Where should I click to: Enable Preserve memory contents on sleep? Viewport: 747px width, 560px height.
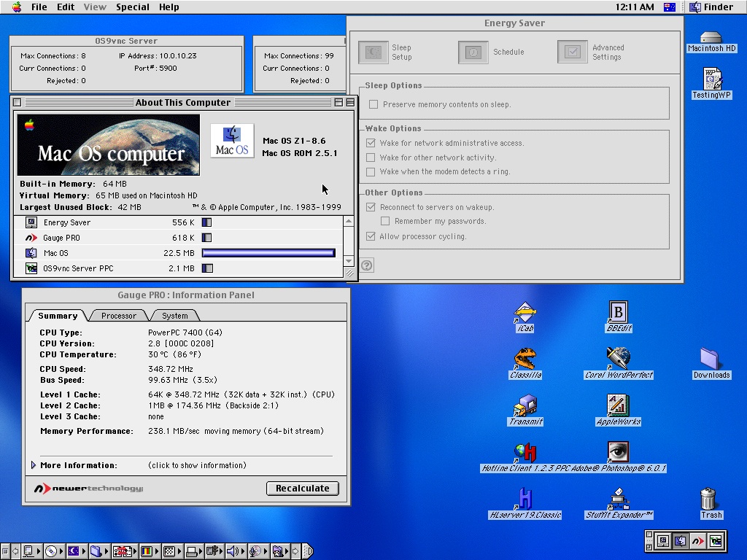tap(373, 104)
